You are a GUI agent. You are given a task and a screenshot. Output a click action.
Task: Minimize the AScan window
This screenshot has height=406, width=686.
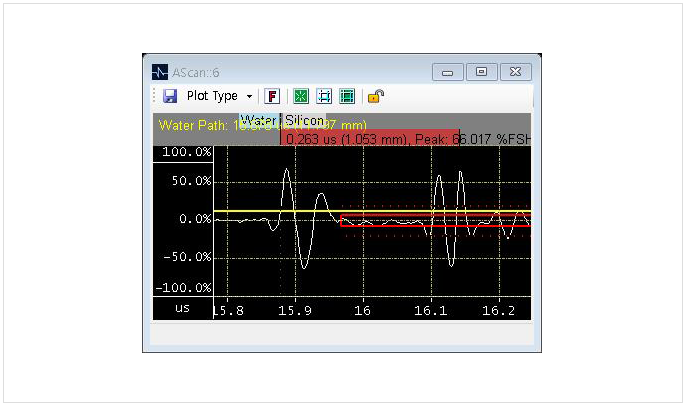click(448, 72)
